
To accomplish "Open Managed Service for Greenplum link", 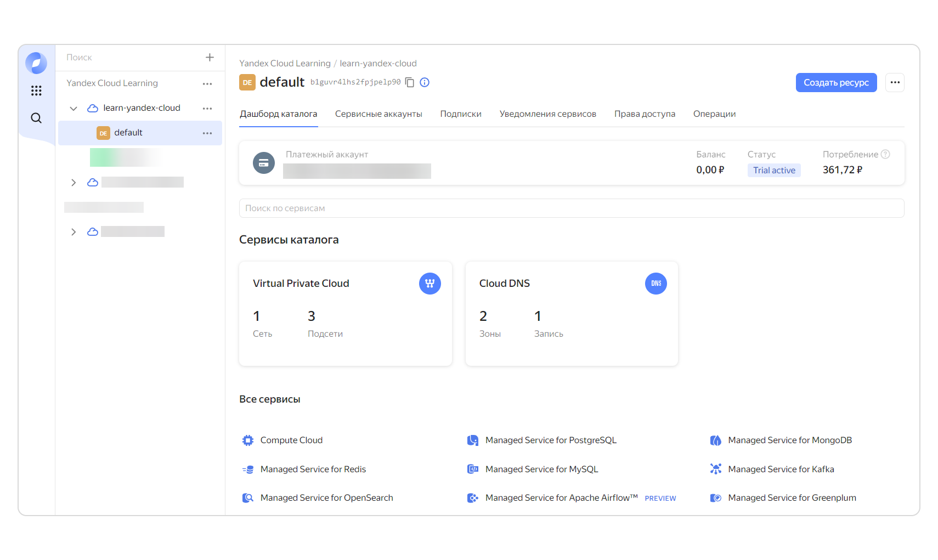I will coord(792,498).
